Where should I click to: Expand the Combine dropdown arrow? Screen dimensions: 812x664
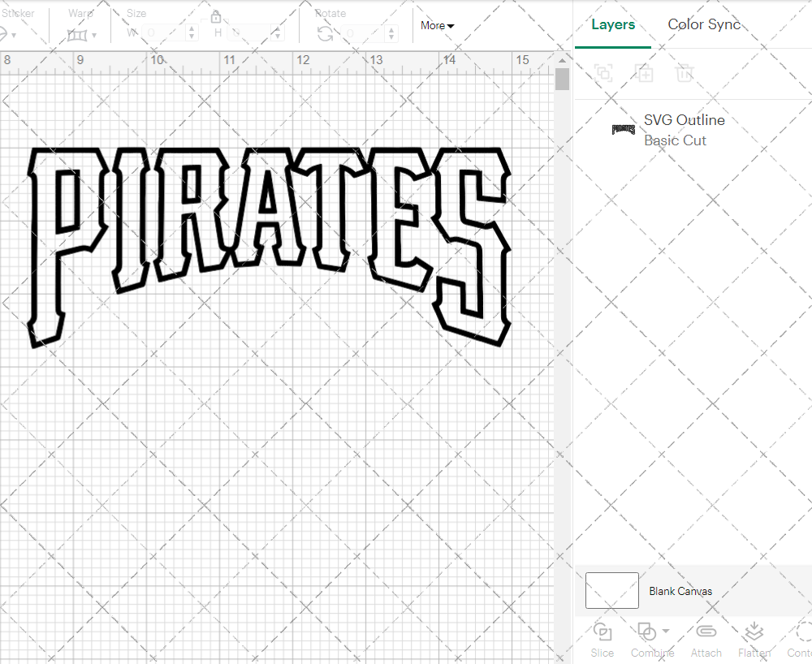(666, 631)
